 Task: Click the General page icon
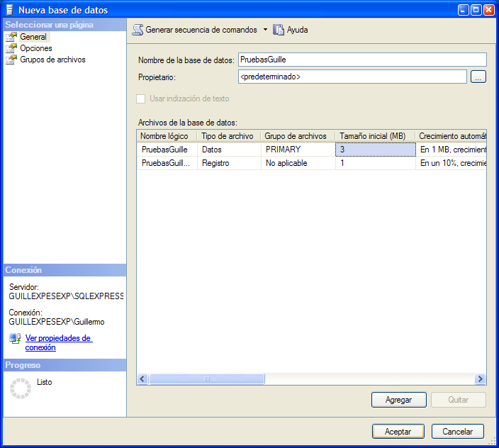click(x=11, y=37)
